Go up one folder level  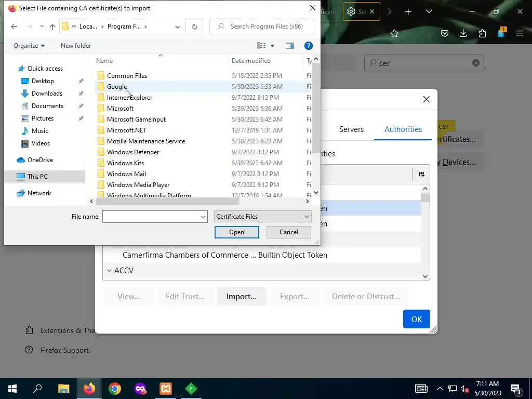pos(52,26)
